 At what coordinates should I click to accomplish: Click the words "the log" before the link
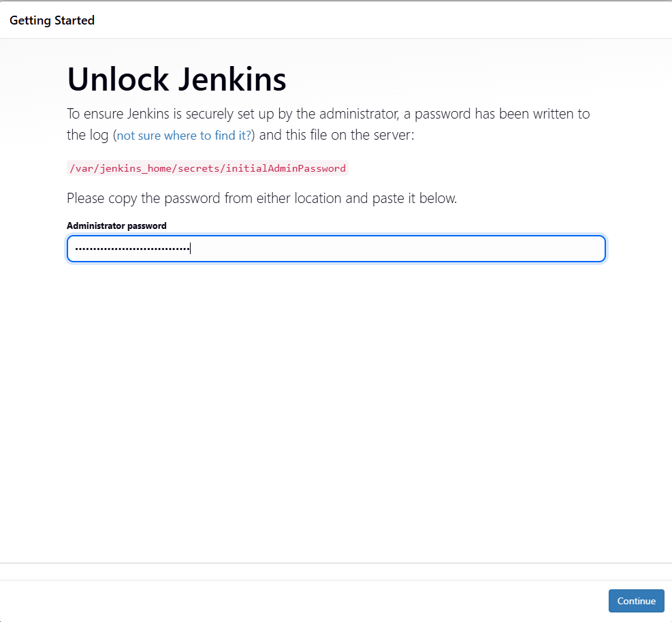[87, 135]
